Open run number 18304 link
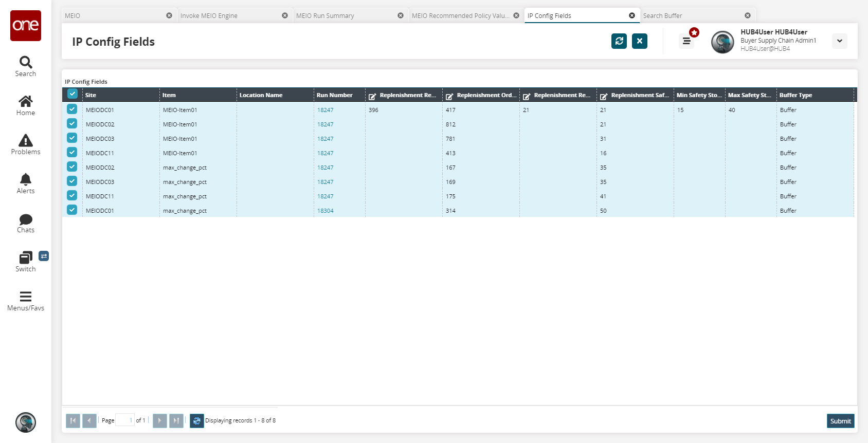Viewport: 868px width, 443px height. point(325,211)
